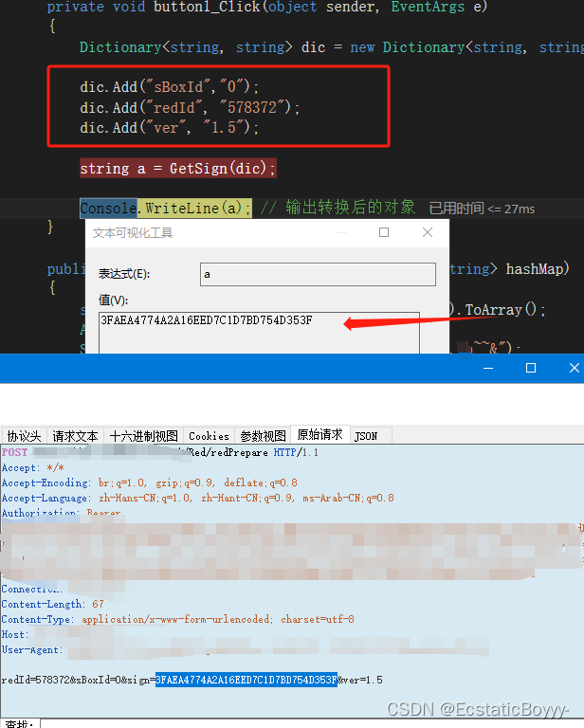Click the 已用时间 <= 27ms perf tip
The width and height of the screenshot is (584, 728).
(482, 209)
